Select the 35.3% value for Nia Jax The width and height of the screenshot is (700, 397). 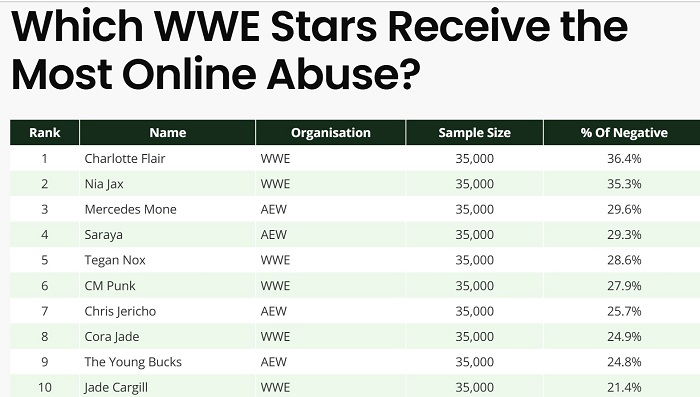[624, 184]
